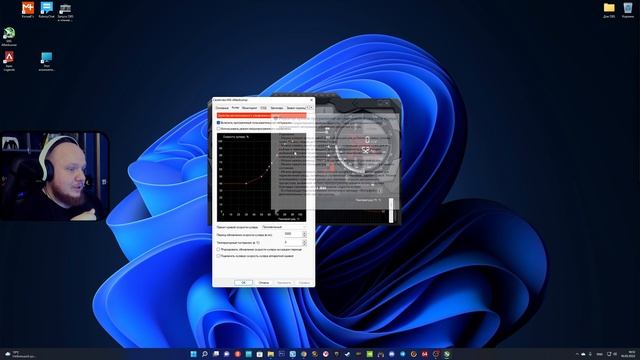Toggle force fan speed update each period checkbox

click(218, 249)
